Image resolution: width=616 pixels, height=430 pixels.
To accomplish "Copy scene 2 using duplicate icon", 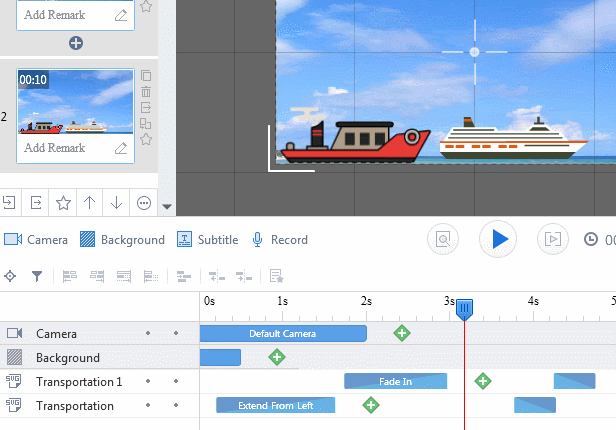I will pos(146,75).
